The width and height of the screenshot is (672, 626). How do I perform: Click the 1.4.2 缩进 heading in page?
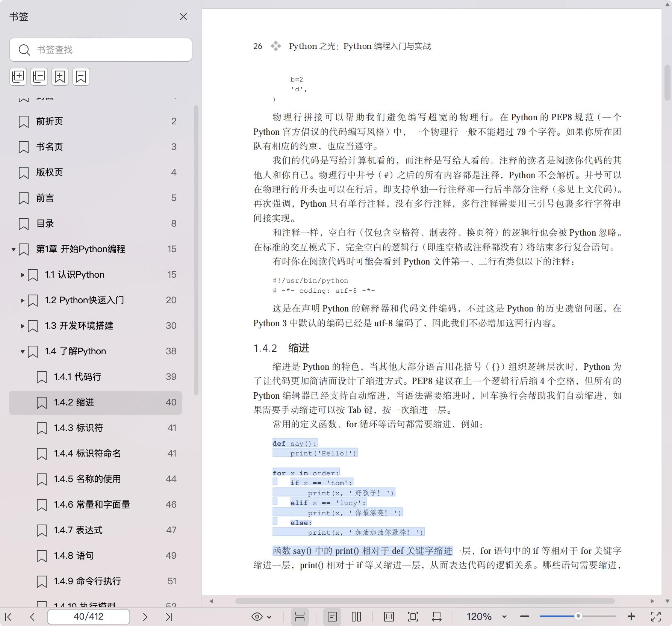click(x=281, y=348)
